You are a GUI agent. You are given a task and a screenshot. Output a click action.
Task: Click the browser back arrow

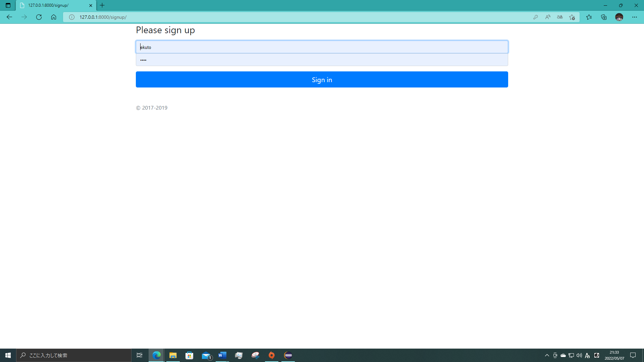click(x=9, y=17)
